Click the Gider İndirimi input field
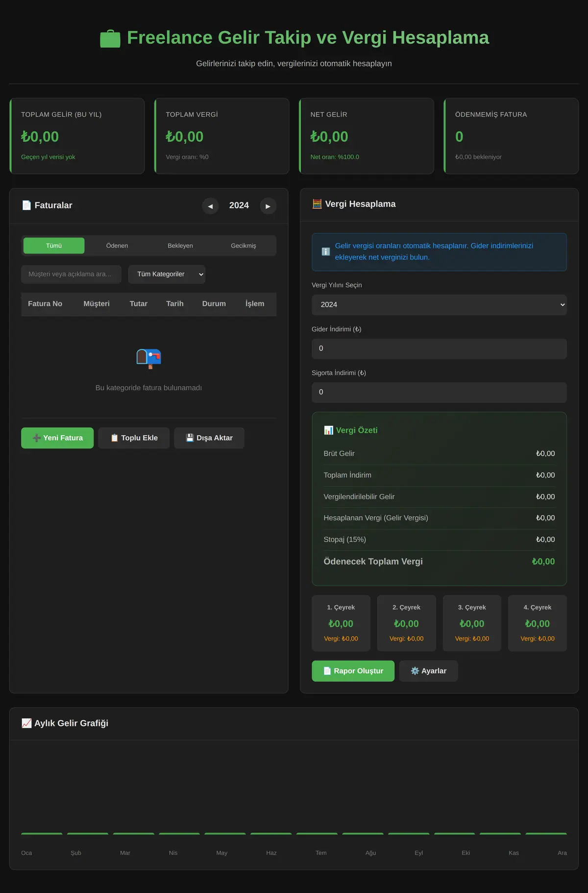Viewport: 588px width, 893px height. [x=439, y=348]
